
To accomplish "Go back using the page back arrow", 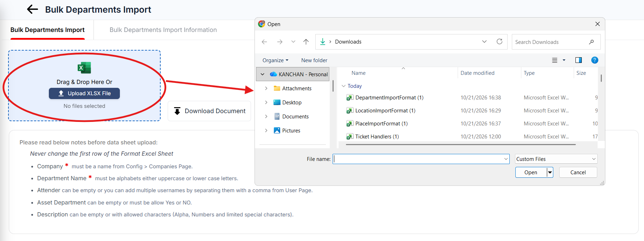I will coord(32,9).
